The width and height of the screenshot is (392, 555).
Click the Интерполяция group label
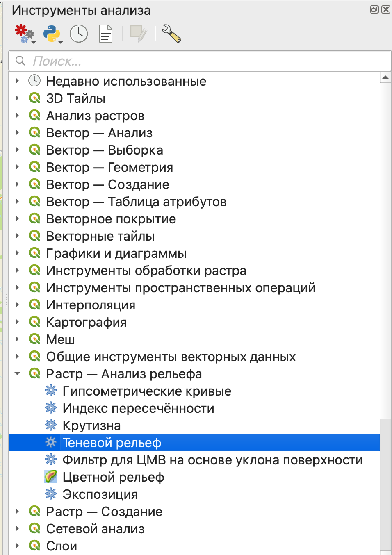click(91, 305)
